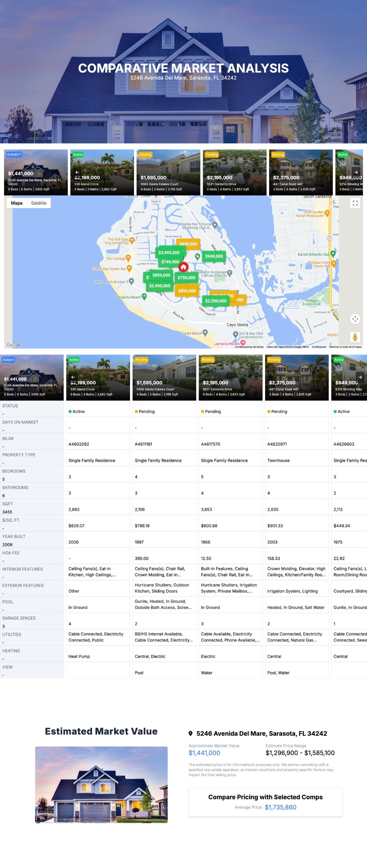Switch the map to Satélite view
The width and height of the screenshot is (367, 868).
[39, 203]
